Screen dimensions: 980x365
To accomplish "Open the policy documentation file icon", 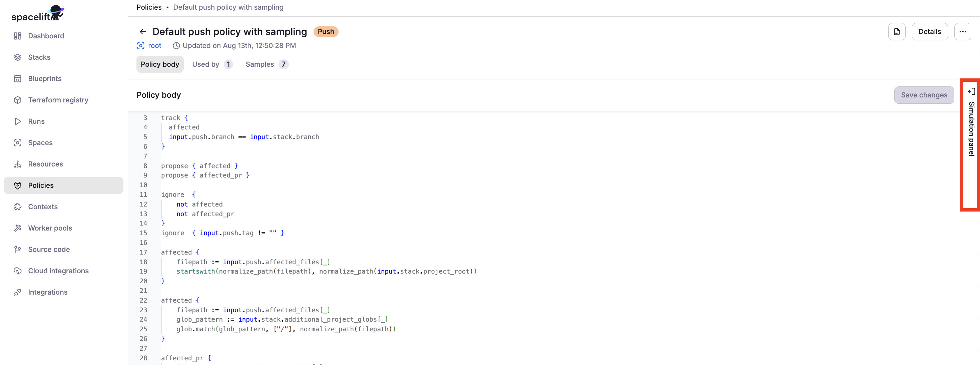I will (896, 32).
